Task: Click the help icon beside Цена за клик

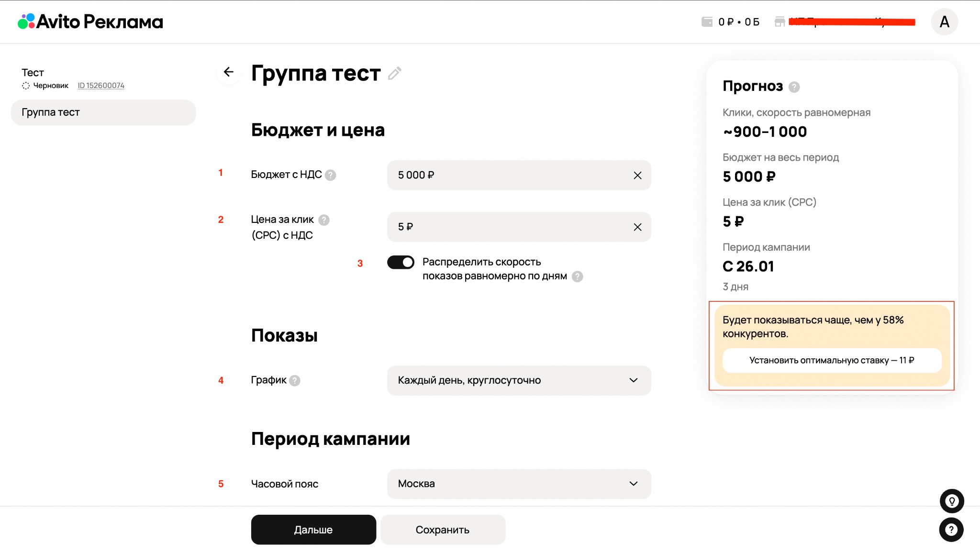Action: (324, 220)
